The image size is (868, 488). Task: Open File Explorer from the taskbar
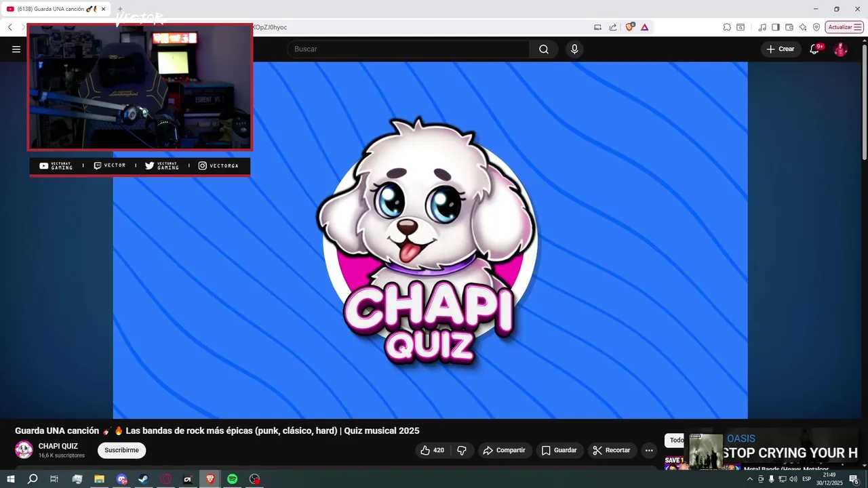pyautogui.click(x=99, y=479)
